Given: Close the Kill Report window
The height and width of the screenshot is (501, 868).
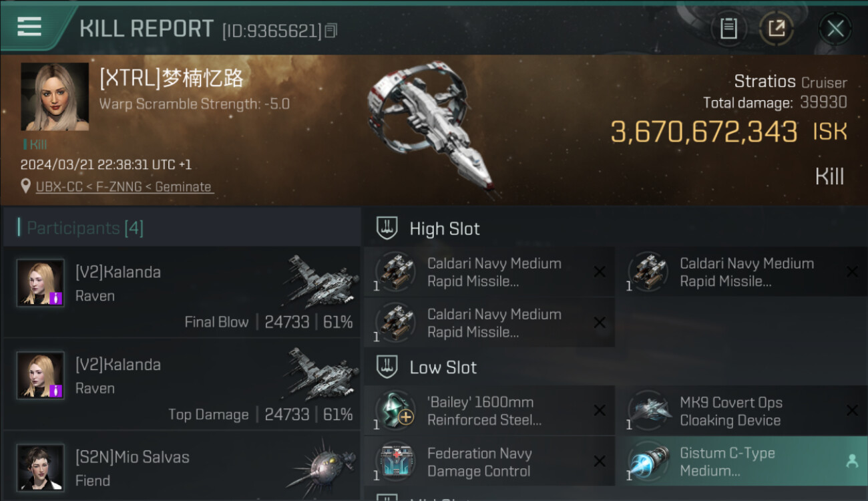Looking at the screenshot, I should pyautogui.click(x=835, y=29).
